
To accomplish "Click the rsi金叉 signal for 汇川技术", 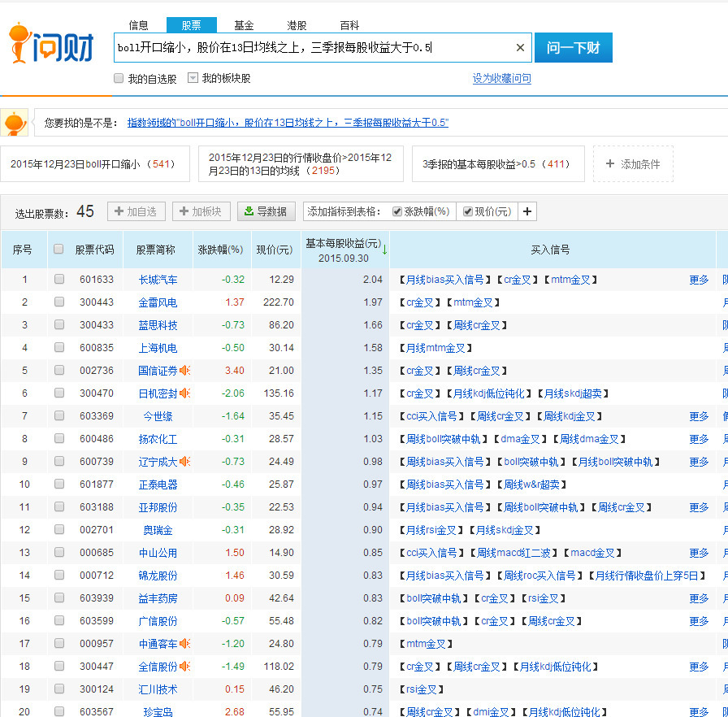I will [422, 689].
